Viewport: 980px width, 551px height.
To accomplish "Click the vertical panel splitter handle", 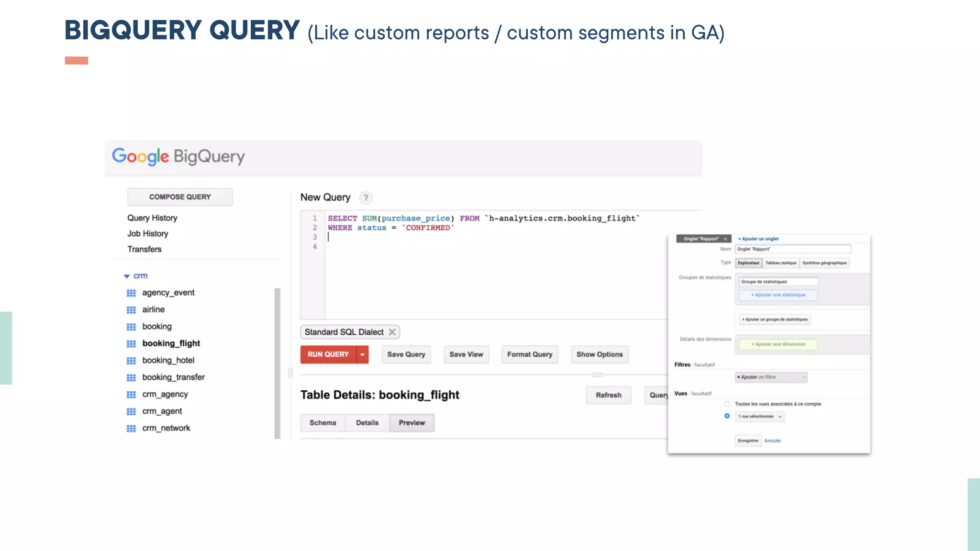I will [x=290, y=373].
